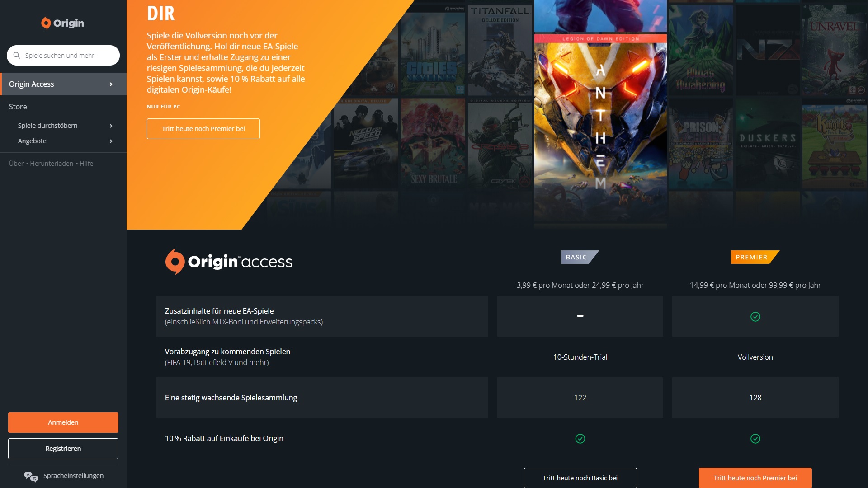Image resolution: width=868 pixels, height=488 pixels.
Task: Click the BASIC plan badge
Action: pos(580,257)
